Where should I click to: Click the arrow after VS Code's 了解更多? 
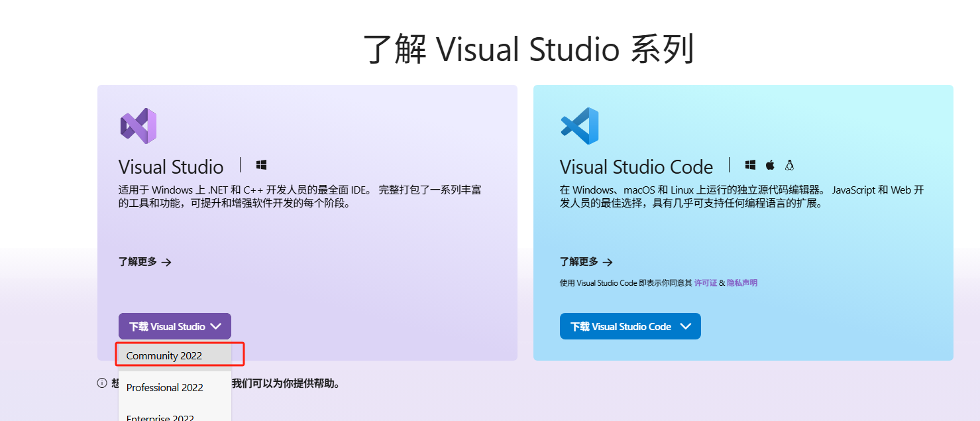pyautogui.click(x=608, y=263)
